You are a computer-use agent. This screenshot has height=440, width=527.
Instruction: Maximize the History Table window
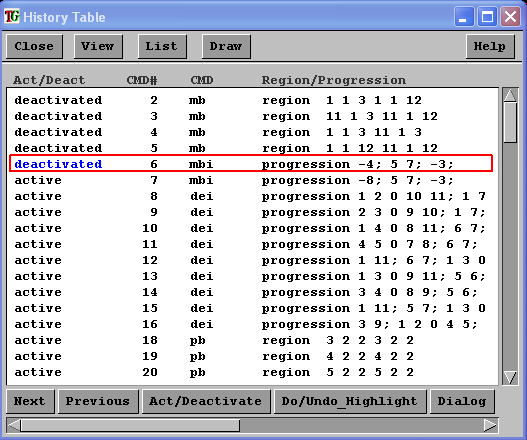pos(487,16)
